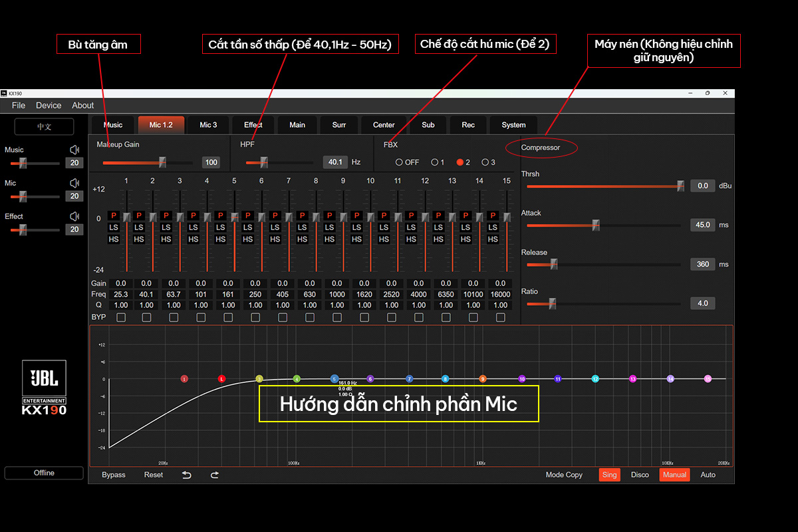Select FBX OFF radio button

tap(400, 162)
